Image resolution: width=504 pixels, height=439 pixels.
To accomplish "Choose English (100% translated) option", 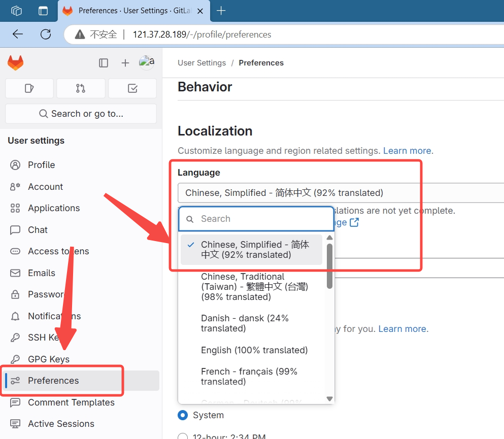I will click(x=251, y=350).
